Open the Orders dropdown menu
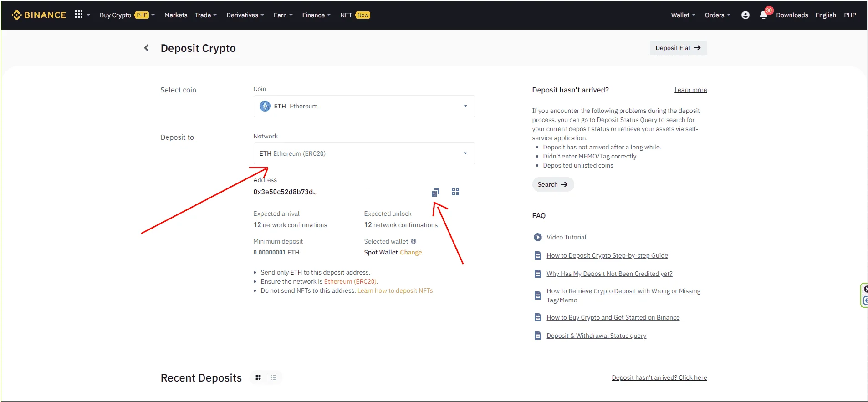The width and height of the screenshot is (868, 402). click(x=717, y=15)
